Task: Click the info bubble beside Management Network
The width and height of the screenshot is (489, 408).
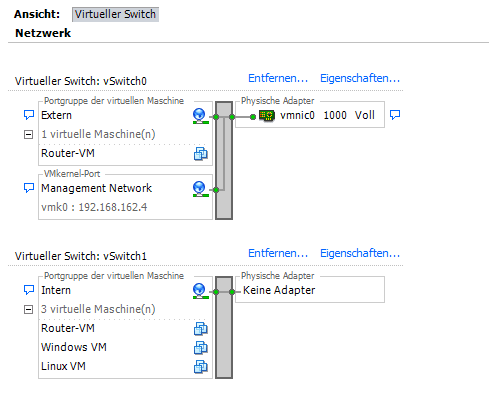Action: [x=29, y=188]
